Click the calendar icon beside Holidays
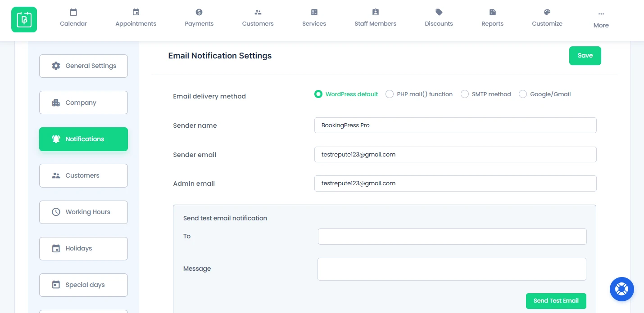The height and width of the screenshot is (313, 644). [x=56, y=248]
